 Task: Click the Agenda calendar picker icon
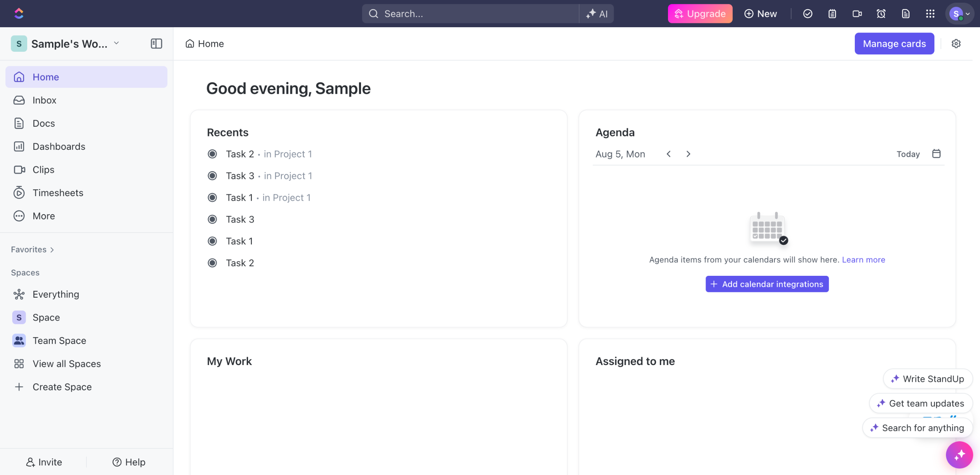(936, 154)
